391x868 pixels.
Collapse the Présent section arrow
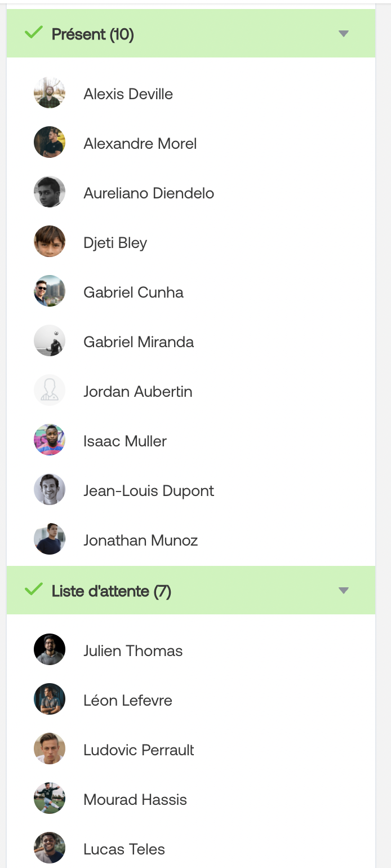pyautogui.click(x=344, y=34)
